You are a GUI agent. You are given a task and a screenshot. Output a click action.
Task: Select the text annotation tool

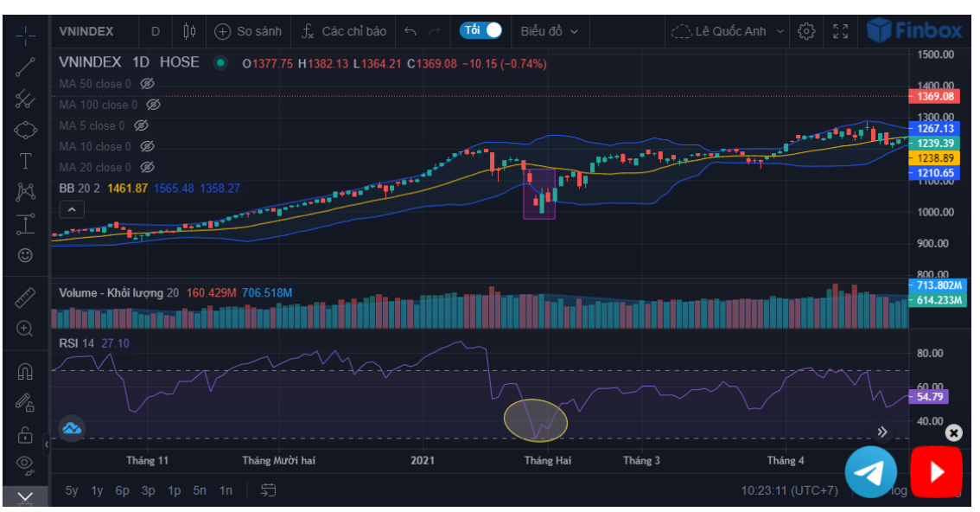pyautogui.click(x=25, y=161)
